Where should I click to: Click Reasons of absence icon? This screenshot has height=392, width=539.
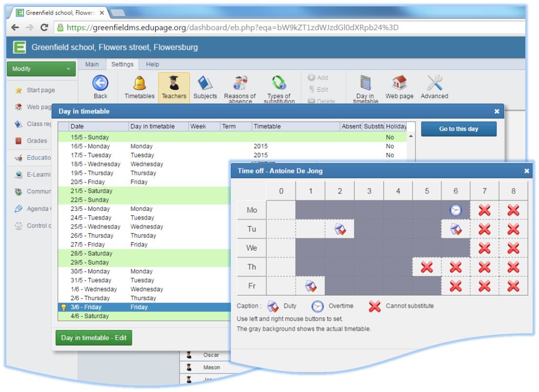pos(240,83)
